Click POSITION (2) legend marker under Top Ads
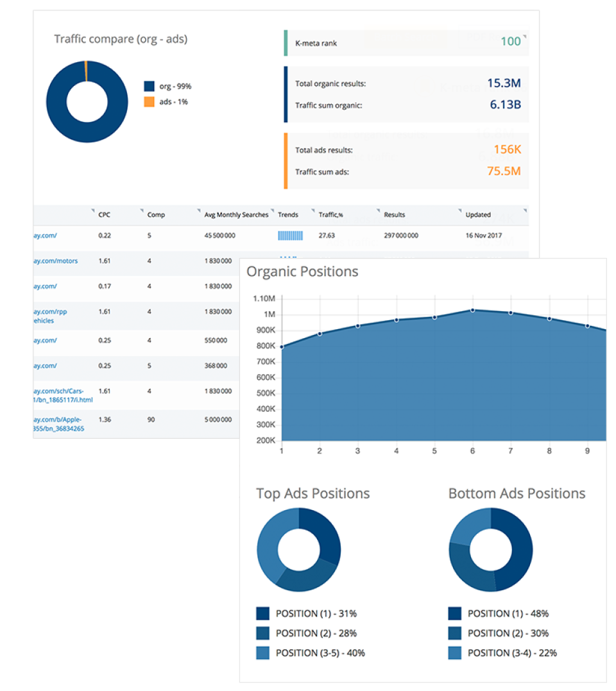This screenshot has height=691, width=616. (x=262, y=633)
